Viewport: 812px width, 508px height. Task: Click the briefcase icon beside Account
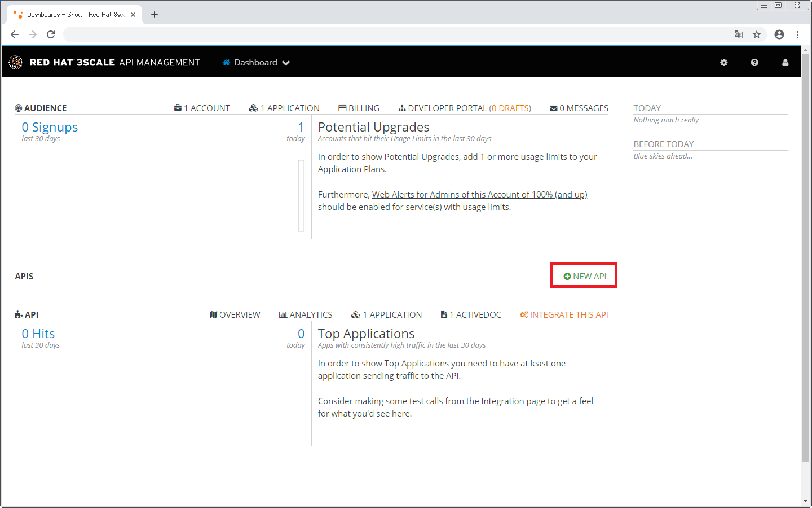178,108
